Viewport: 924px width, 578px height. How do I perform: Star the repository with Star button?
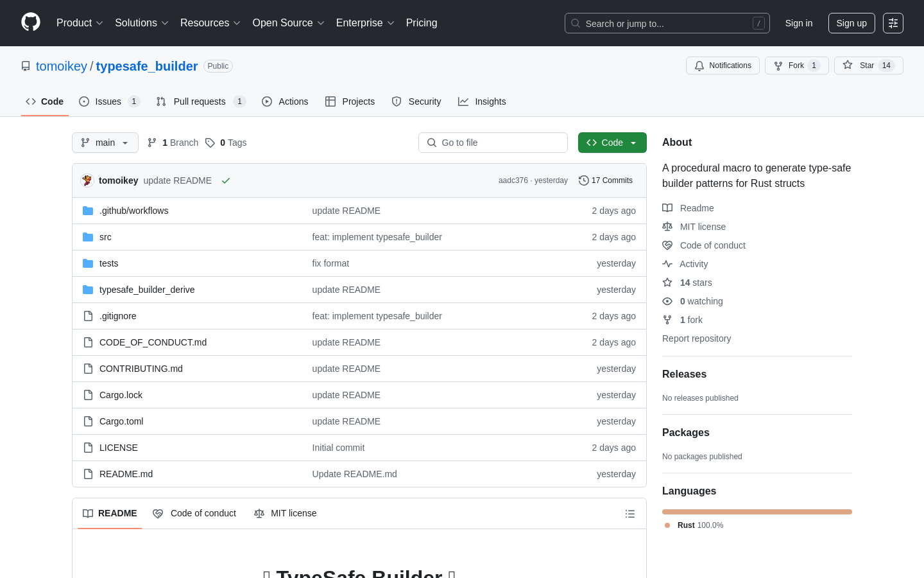coord(869,66)
